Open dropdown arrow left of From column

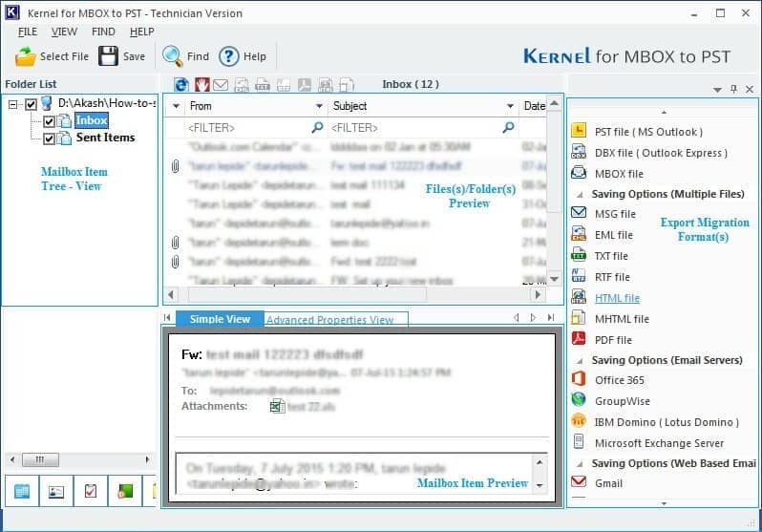coord(176,106)
